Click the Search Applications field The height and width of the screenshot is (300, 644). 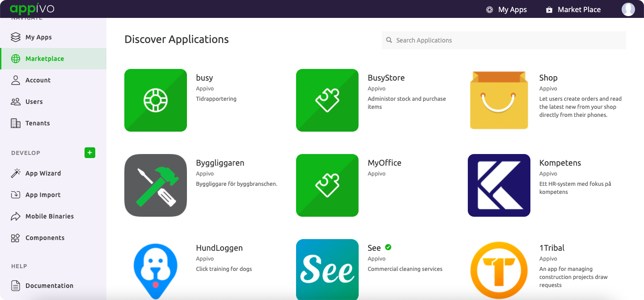tap(504, 40)
